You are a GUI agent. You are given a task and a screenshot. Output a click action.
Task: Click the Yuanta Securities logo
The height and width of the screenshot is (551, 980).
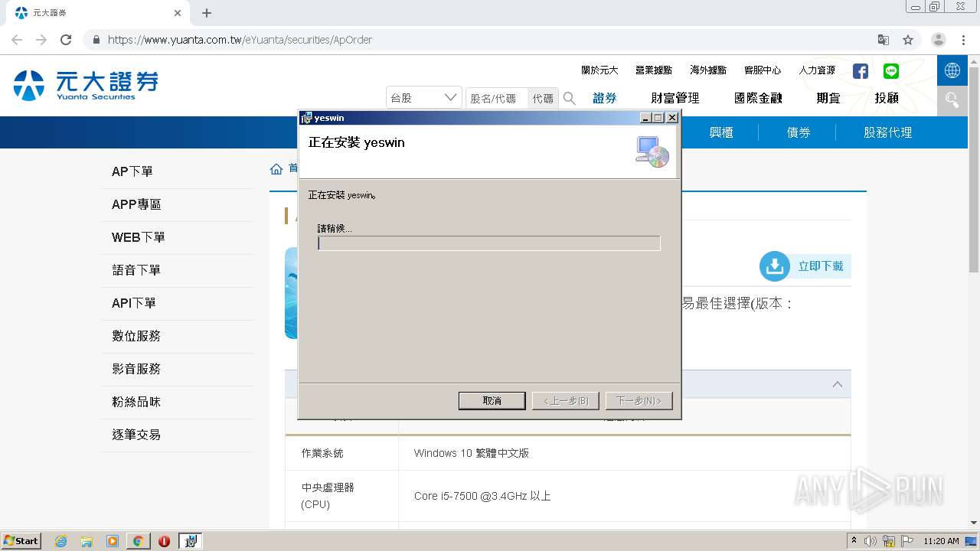86,86
